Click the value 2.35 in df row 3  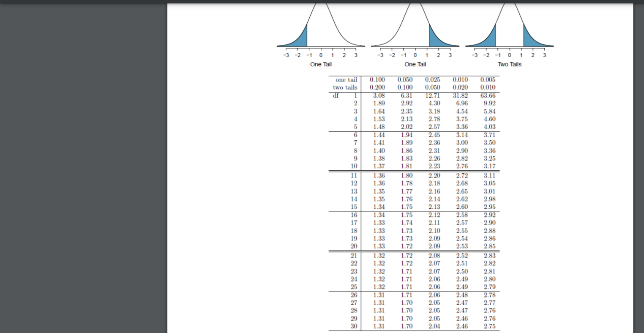point(407,111)
